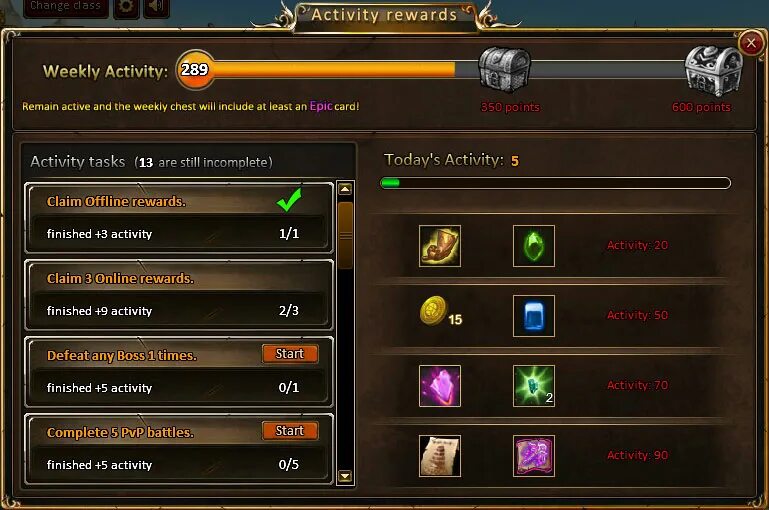
Task: Open the settings gear icon at top
Action: (x=126, y=7)
